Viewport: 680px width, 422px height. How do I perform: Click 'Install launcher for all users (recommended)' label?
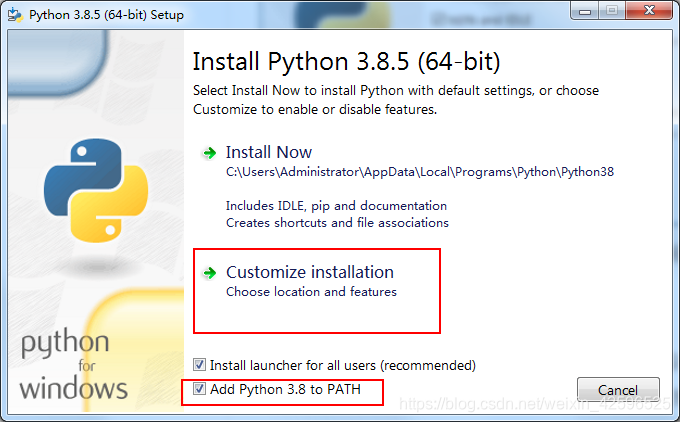pos(343,365)
